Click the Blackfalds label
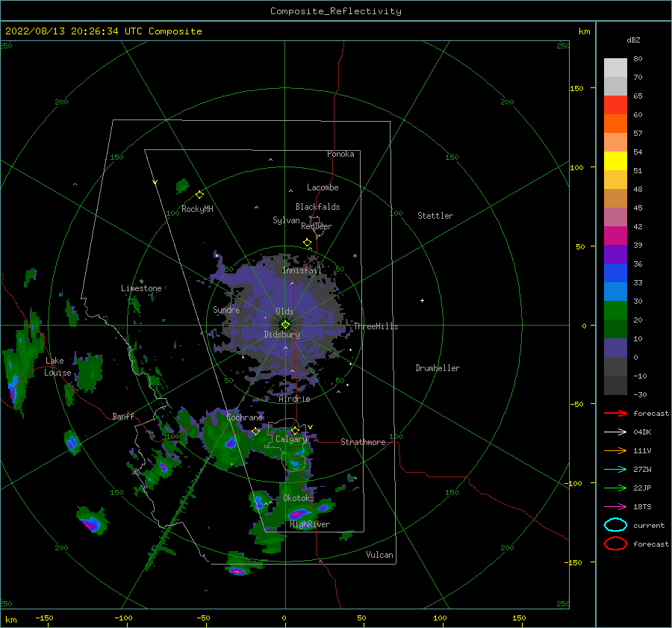This screenshot has width=672, height=628. click(x=317, y=207)
